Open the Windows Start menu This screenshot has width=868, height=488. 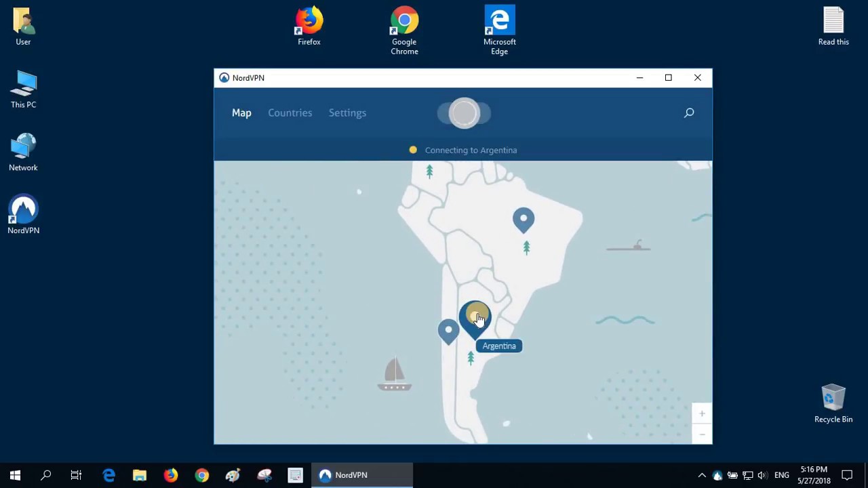[15, 475]
